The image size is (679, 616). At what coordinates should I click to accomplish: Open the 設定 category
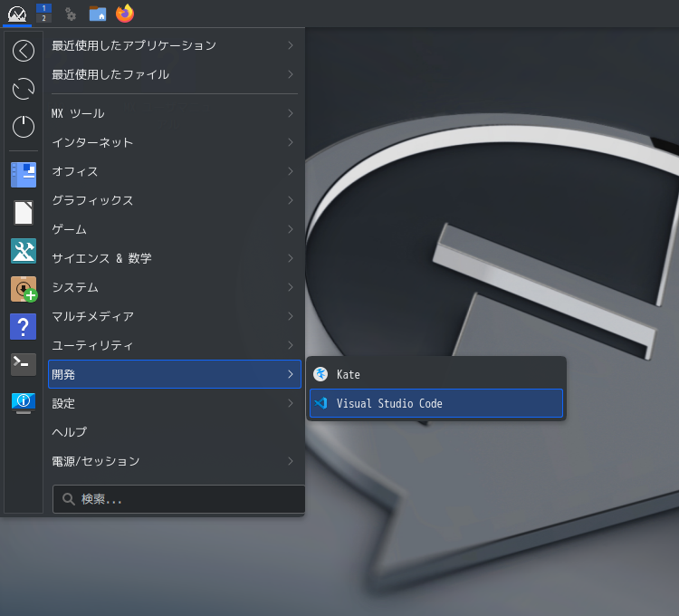175,403
